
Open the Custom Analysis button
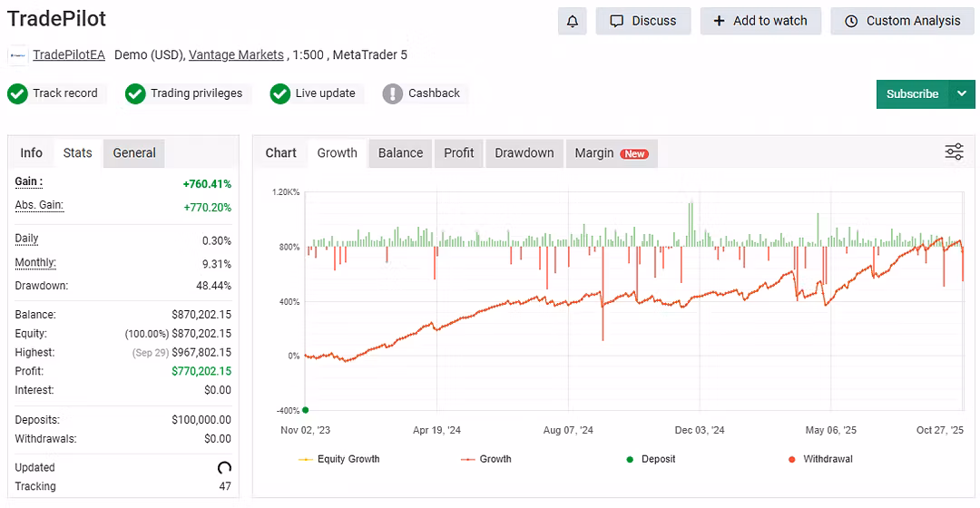point(902,21)
